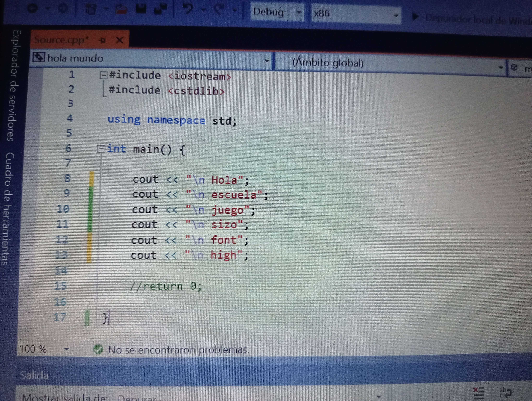
Task: Collapse the #include block on line 1
Action: coord(103,76)
